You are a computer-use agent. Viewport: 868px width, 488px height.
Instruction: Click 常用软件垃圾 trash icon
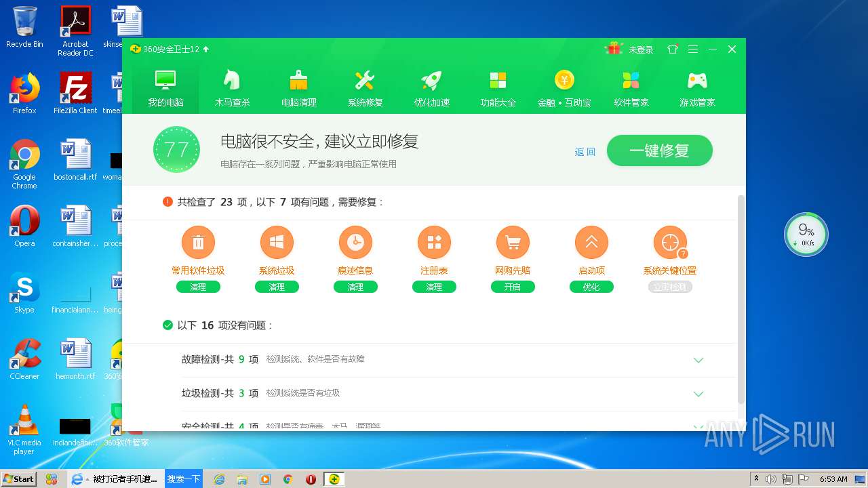click(x=198, y=243)
